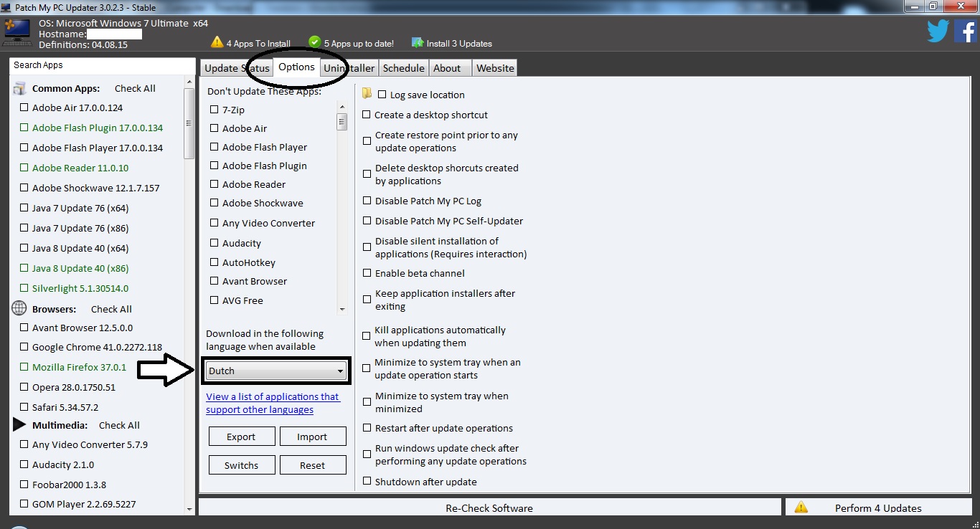Click the warning icon beside Perform 4 Updates

point(801,507)
